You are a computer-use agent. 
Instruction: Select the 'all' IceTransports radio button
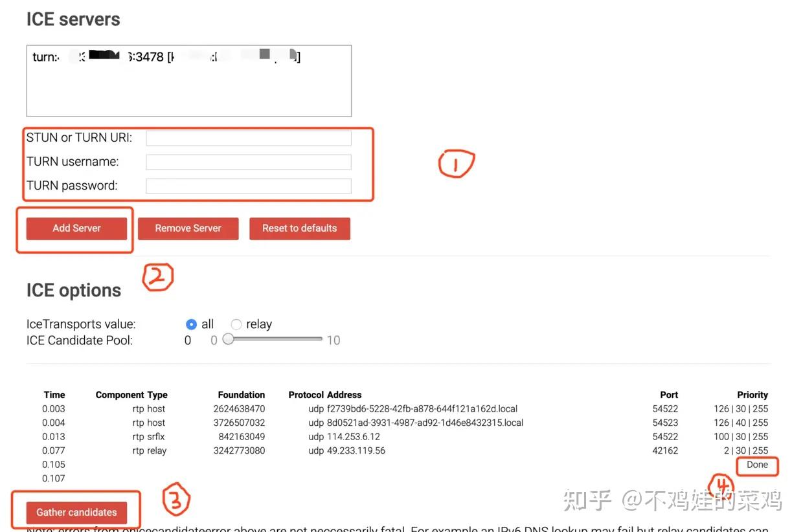pyautogui.click(x=192, y=324)
